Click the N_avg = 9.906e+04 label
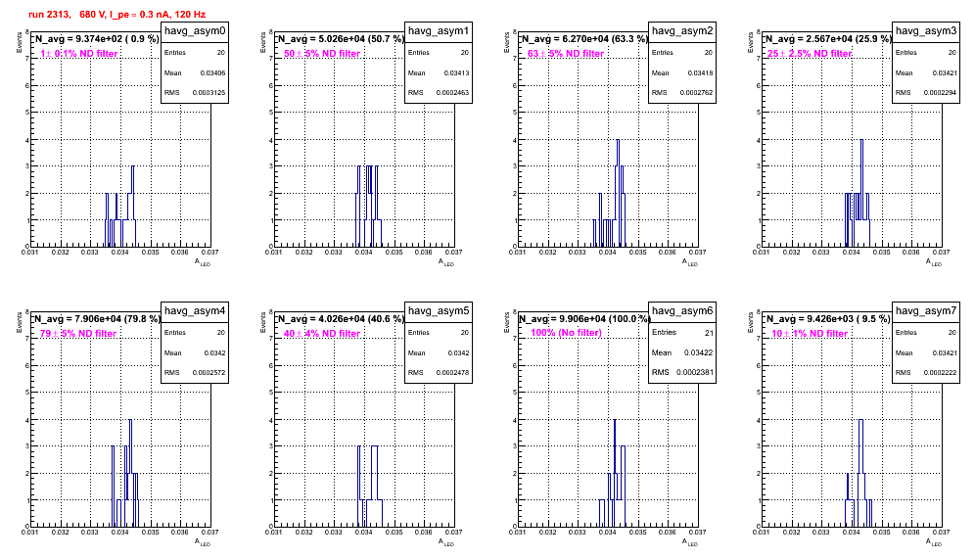Viewport: 975px width, 560px height. coord(584,319)
